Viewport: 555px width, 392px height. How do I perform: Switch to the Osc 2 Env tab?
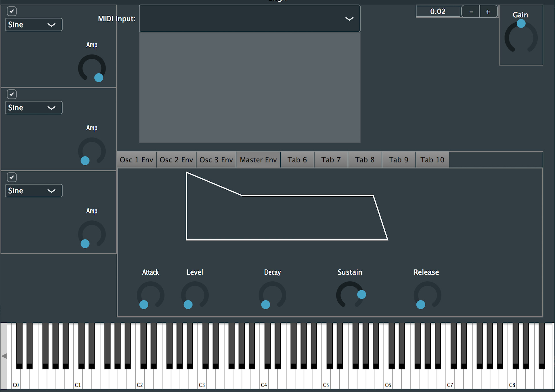coord(176,160)
